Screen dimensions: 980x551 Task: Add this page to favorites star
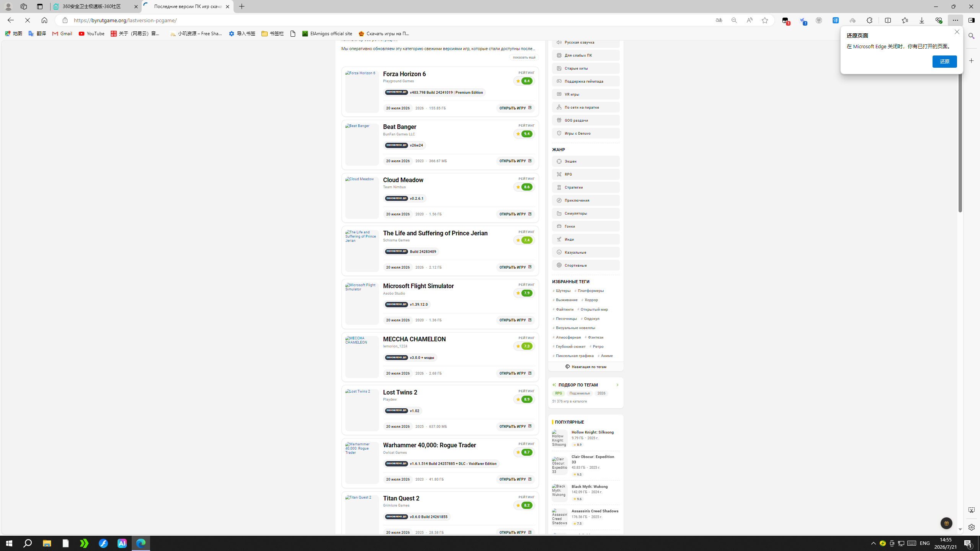click(764, 20)
